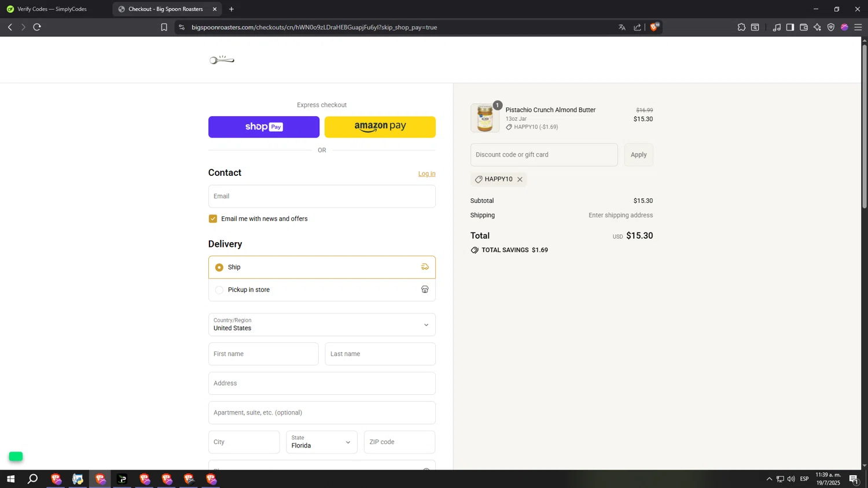Click the Pistachio Crunch Almond Butter title
This screenshot has height=488, width=868.
pyautogui.click(x=550, y=110)
